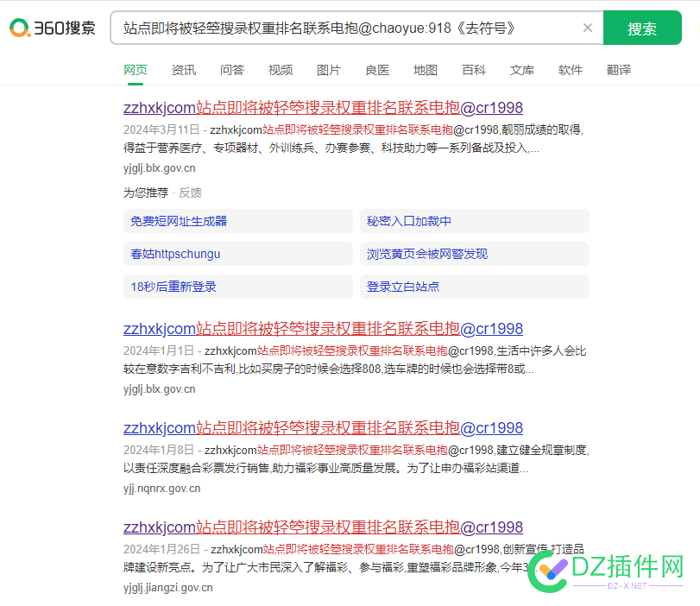
Task: Open the 文库 tab
Action: coord(522,70)
